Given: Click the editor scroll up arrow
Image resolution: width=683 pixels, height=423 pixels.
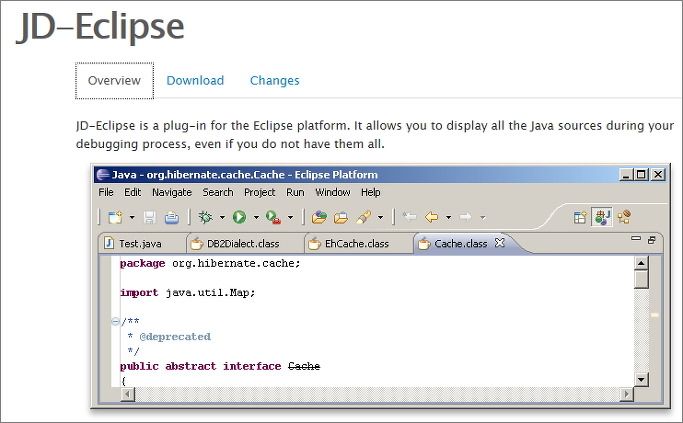Looking at the screenshot, I should click(x=641, y=263).
